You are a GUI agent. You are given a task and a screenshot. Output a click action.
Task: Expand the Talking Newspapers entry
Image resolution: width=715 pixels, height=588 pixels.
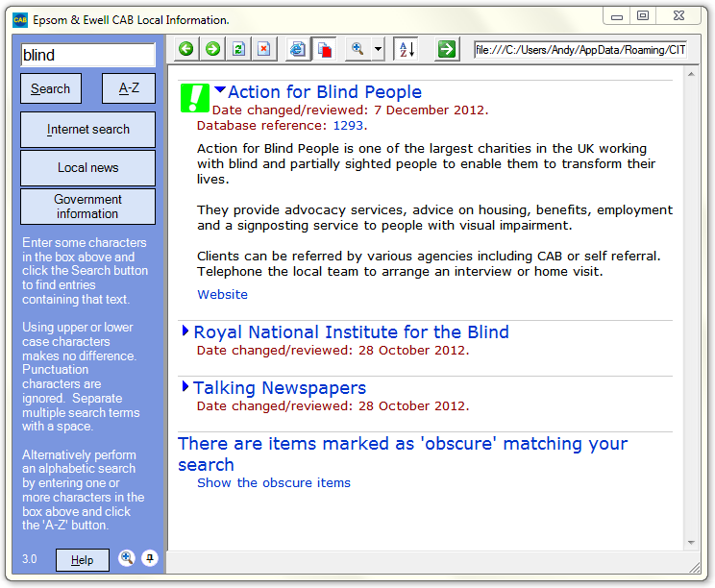tap(185, 387)
